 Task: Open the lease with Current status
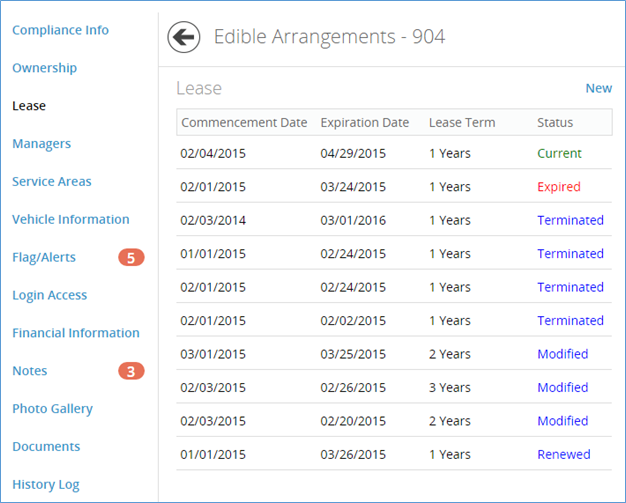(x=394, y=153)
